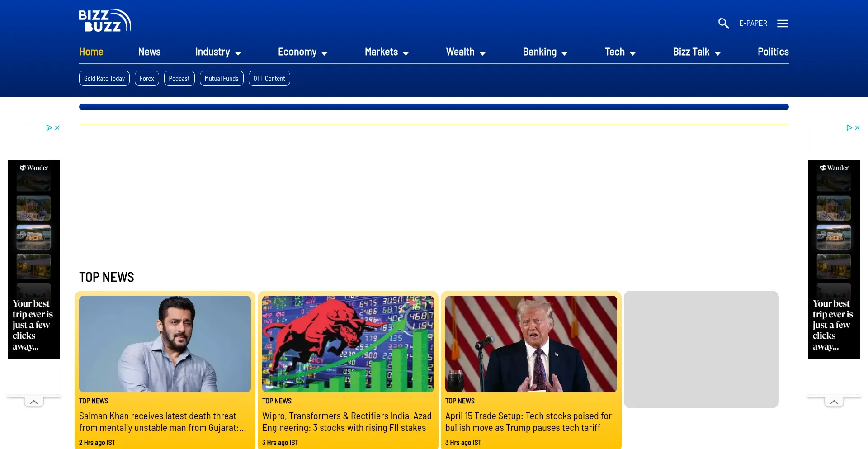Click the TOP NEWS section heading
This screenshot has height=449, width=868.
(x=107, y=277)
